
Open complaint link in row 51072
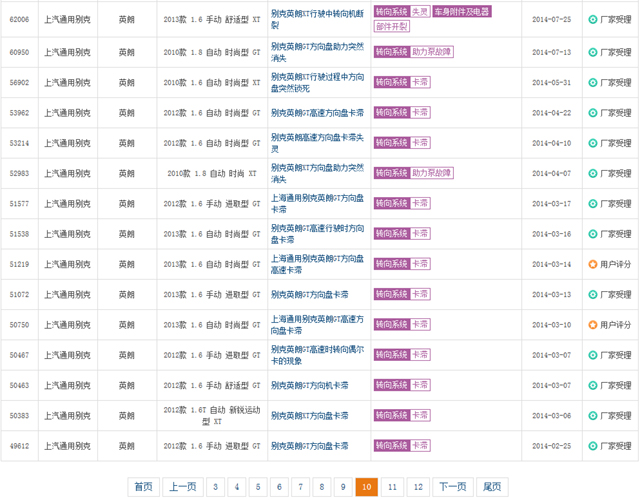309,294
